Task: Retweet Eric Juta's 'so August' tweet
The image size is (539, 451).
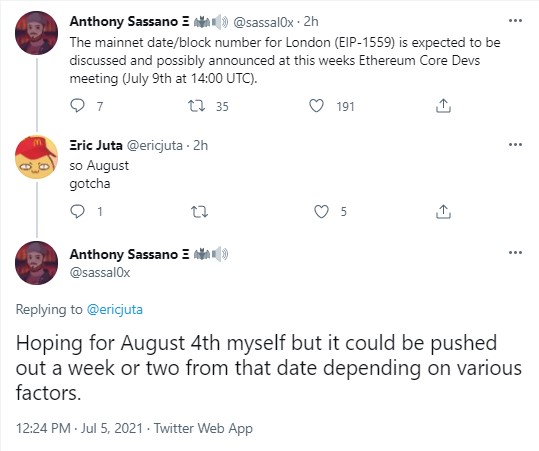Action: point(199,211)
